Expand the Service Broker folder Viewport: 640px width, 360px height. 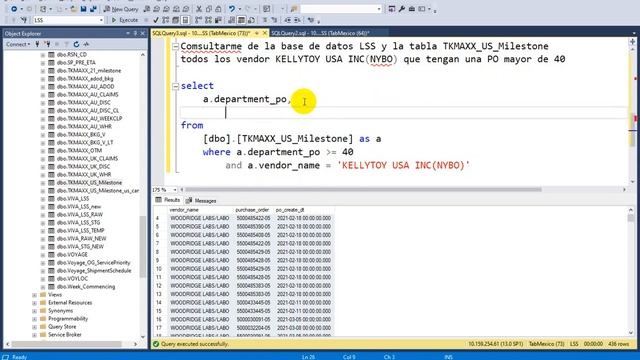35,335
